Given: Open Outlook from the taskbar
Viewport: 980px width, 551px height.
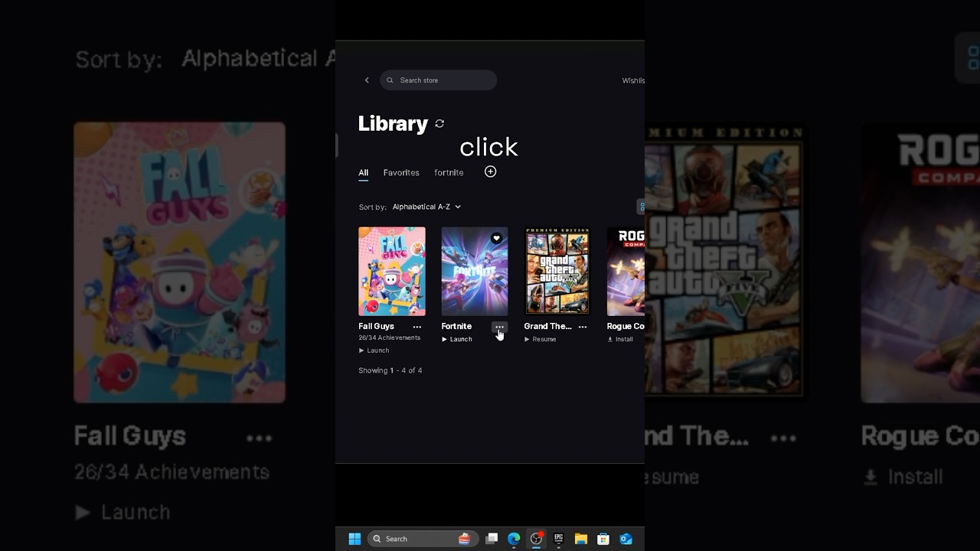Looking at the screenshot, I should (626, 539).
